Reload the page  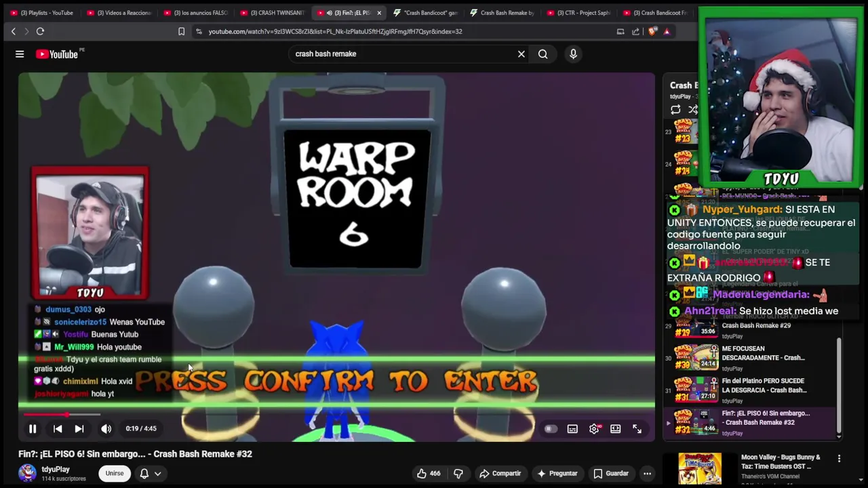(x=40, y=31)
